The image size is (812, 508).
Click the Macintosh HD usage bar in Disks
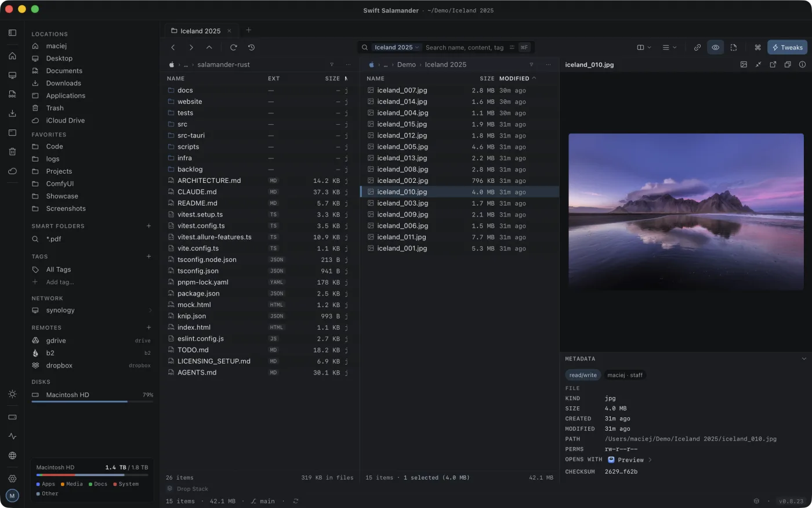pos(92,401)
